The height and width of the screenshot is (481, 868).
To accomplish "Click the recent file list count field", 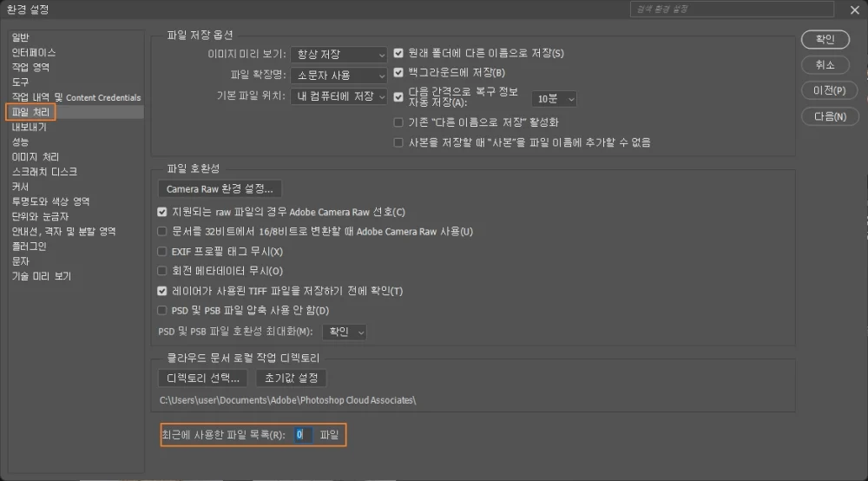I will tap(303, 434).
